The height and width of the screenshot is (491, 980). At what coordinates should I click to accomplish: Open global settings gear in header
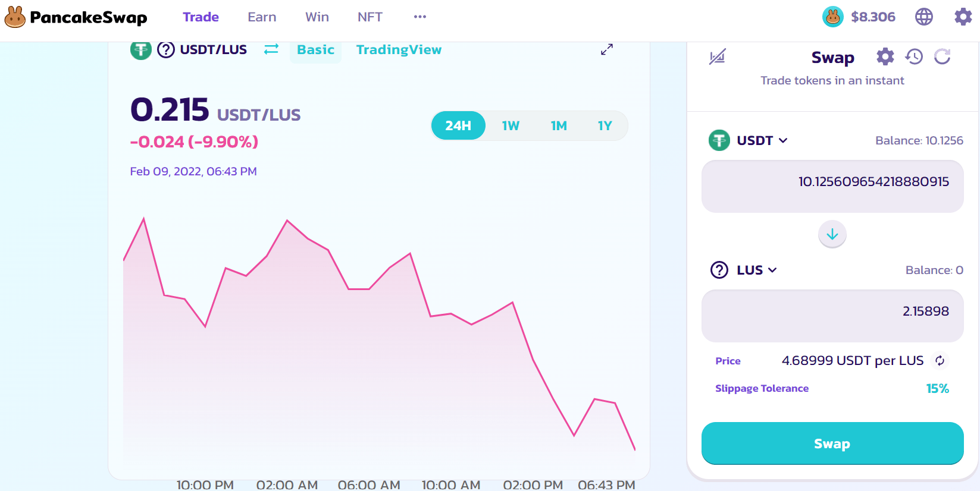coord(963,17)
